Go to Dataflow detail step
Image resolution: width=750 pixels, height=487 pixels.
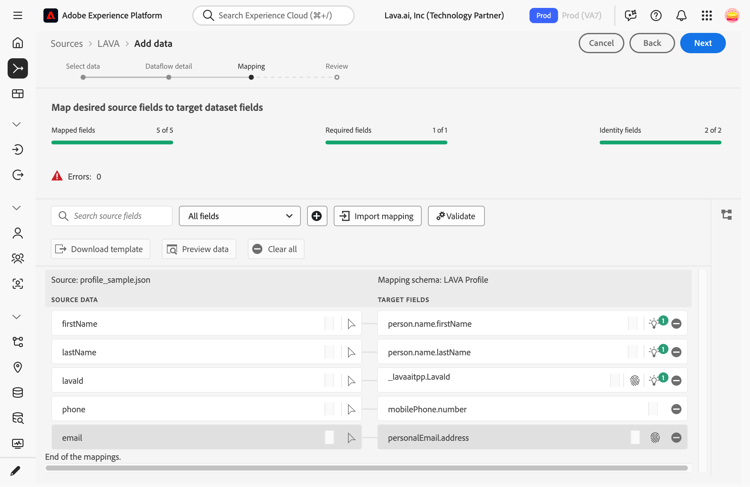click(169, 77)
